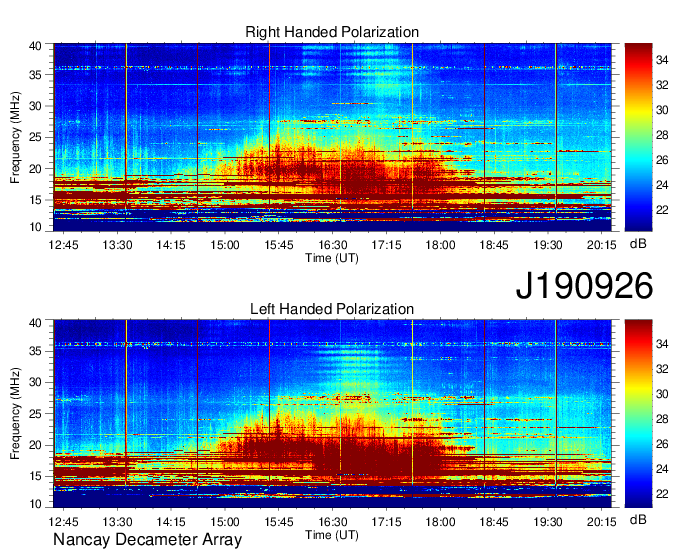Click the 10 MHz tick of the Right Handed plot
Image resolution: width=680 pixels, height=552 pixels.
pyautogui.click(x=35, y=227)
